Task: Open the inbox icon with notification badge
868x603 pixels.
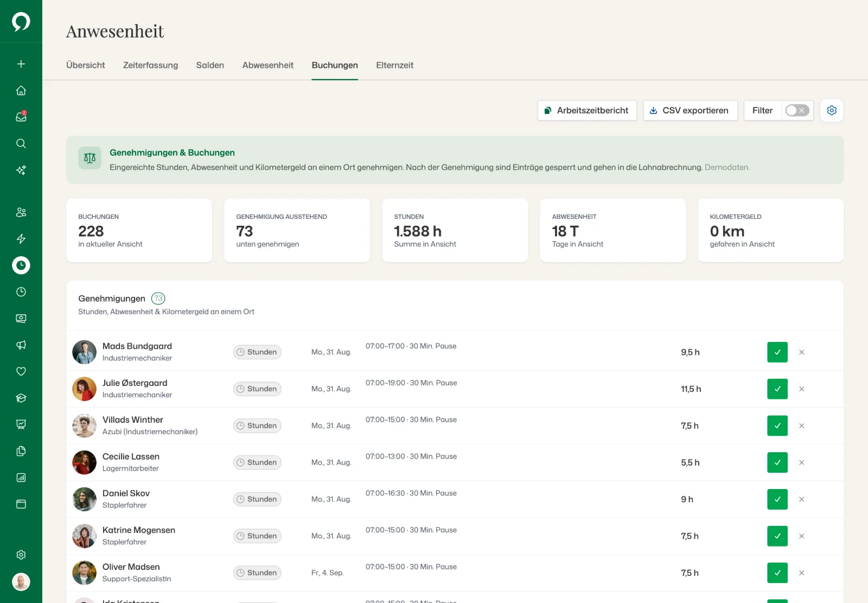Action: click(21, 117)
